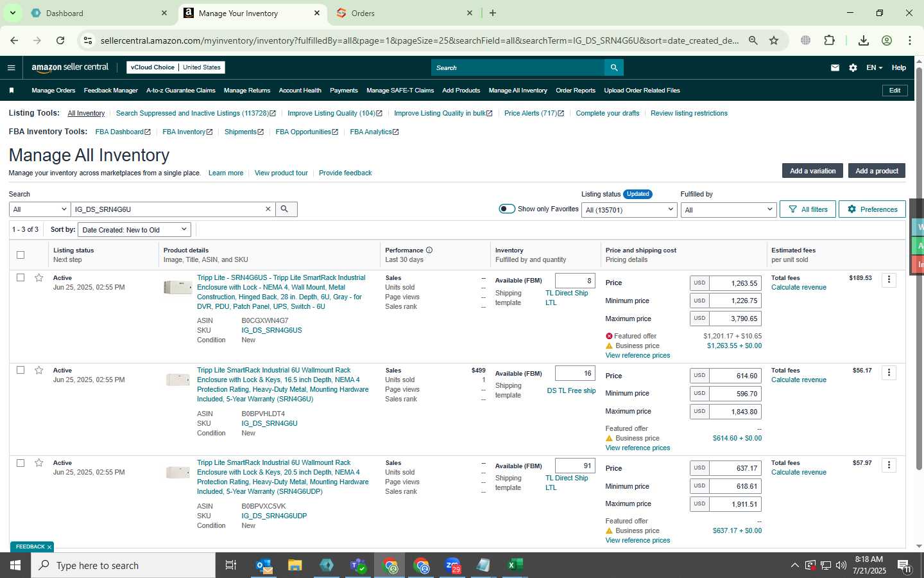Screen dimensions: 924x578
Task: Reload the page with browser refresh icon
Action: [60, 40]
